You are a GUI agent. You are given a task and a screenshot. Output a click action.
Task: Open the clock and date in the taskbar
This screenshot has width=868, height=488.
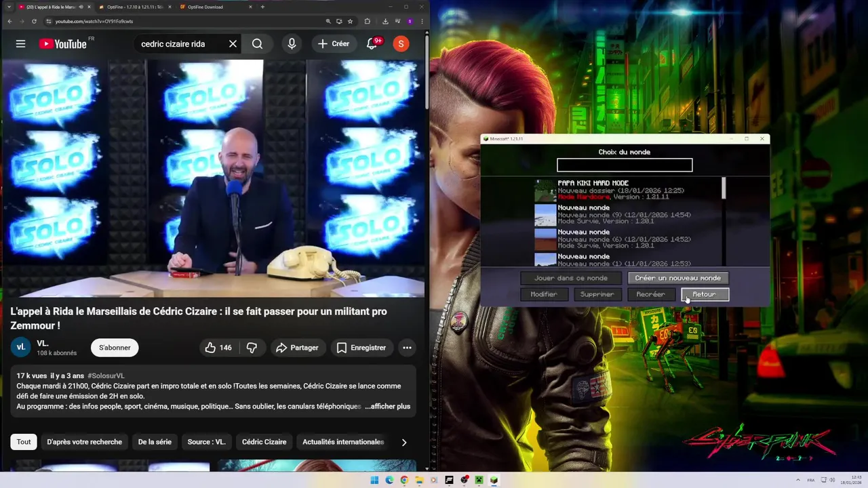click(850, 480)
